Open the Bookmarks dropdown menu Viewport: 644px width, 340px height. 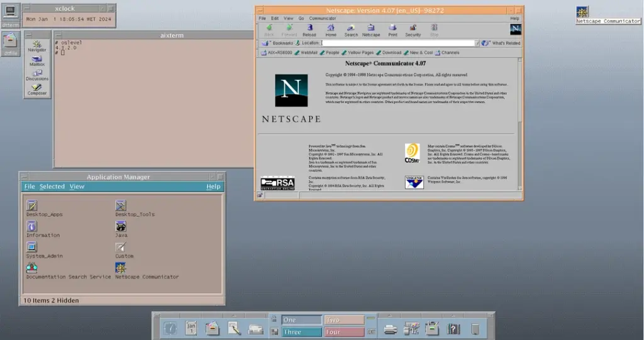(279, 43)
